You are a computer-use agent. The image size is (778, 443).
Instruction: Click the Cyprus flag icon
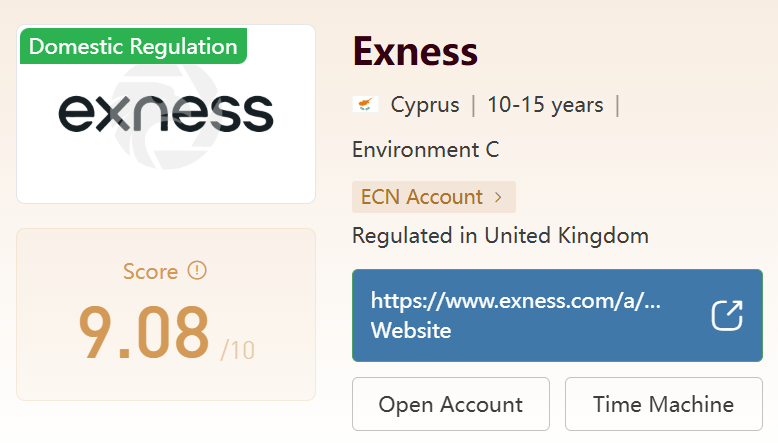[x=364, y=104]
